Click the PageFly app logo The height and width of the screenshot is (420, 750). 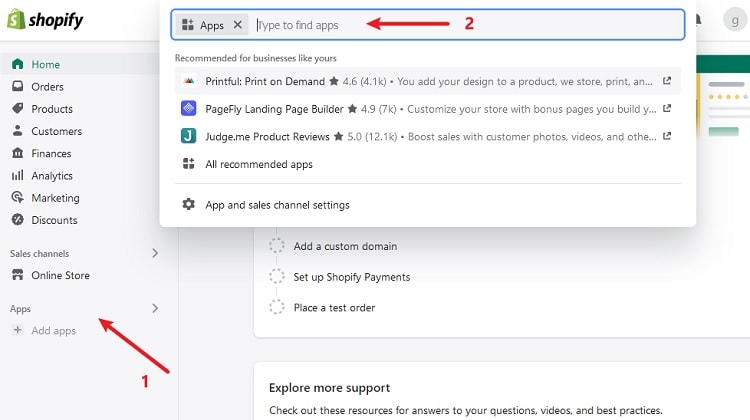[188, 109]
